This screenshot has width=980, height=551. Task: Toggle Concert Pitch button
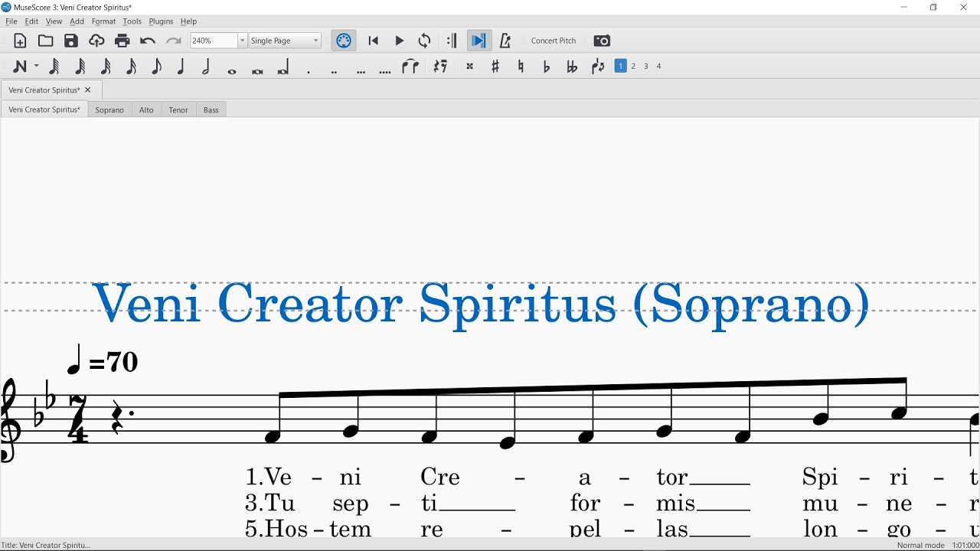(554, 41)
